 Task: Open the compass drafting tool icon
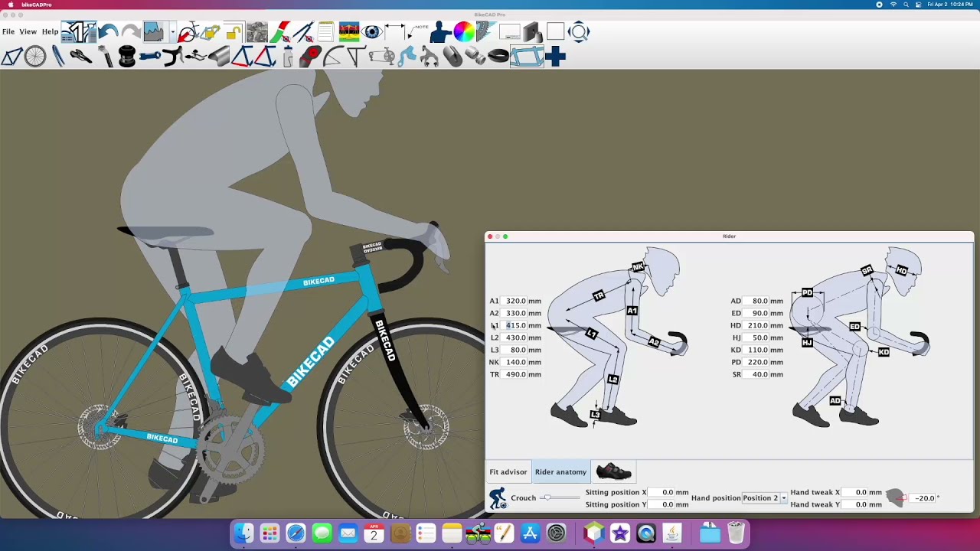[303, 32]
